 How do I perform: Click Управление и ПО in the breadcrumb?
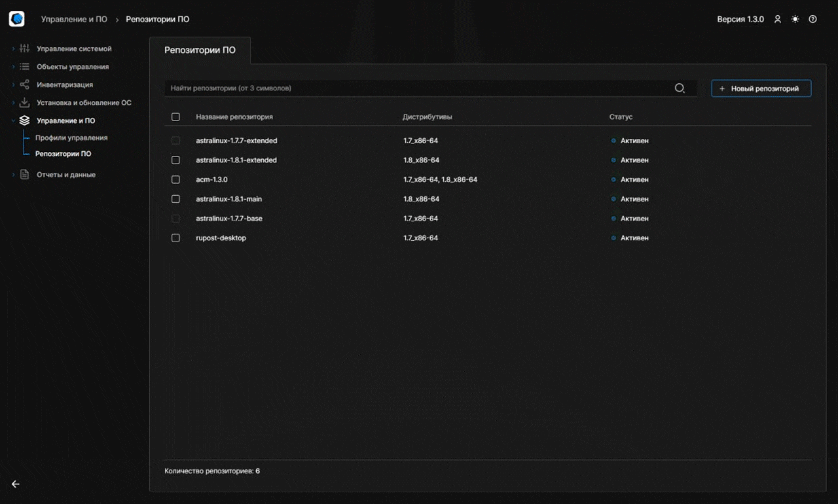coord(73,19)
